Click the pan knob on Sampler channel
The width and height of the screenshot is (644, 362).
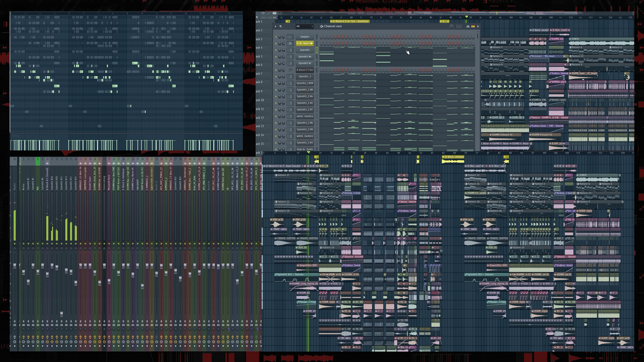pyautogui.click(x=280, y=37)
